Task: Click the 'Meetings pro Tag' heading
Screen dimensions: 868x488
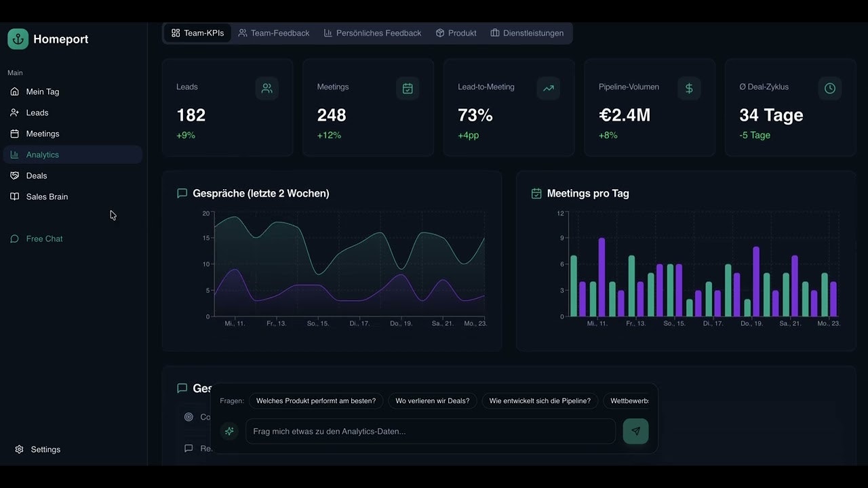Action: 588,193
